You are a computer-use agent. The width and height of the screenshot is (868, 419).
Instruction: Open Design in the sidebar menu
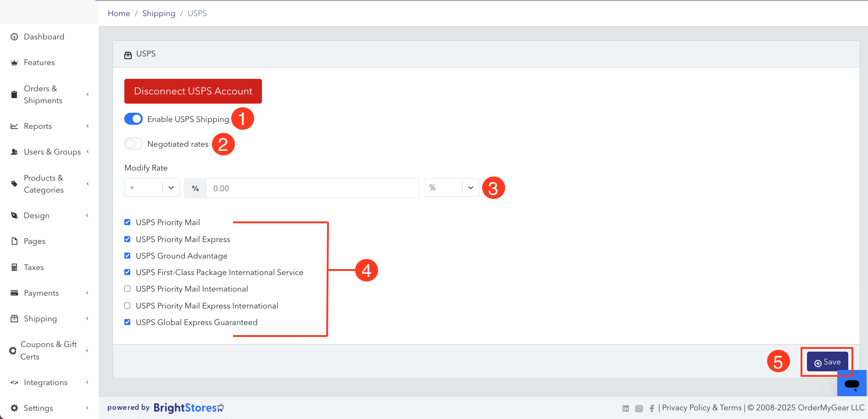click(37, 215)
